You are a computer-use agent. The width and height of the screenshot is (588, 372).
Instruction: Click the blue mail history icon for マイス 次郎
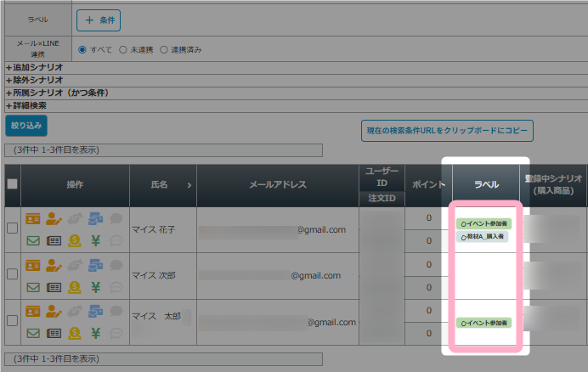pyautogui.click(x=95, y=265)
